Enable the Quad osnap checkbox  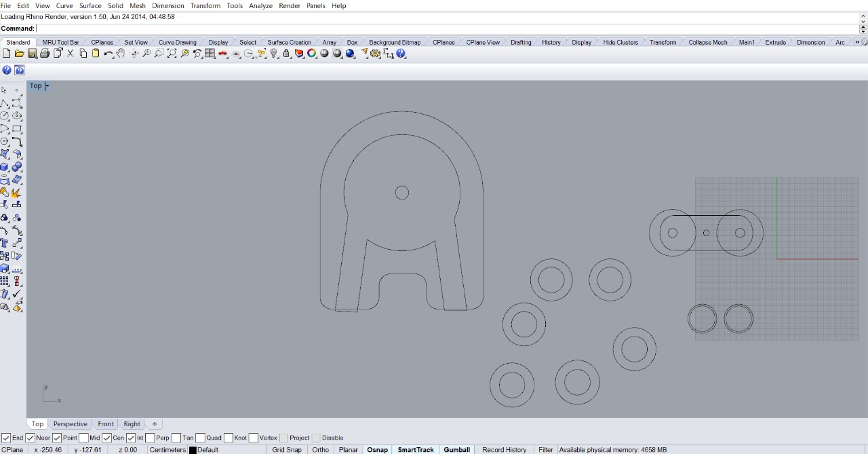pos(200,438)
